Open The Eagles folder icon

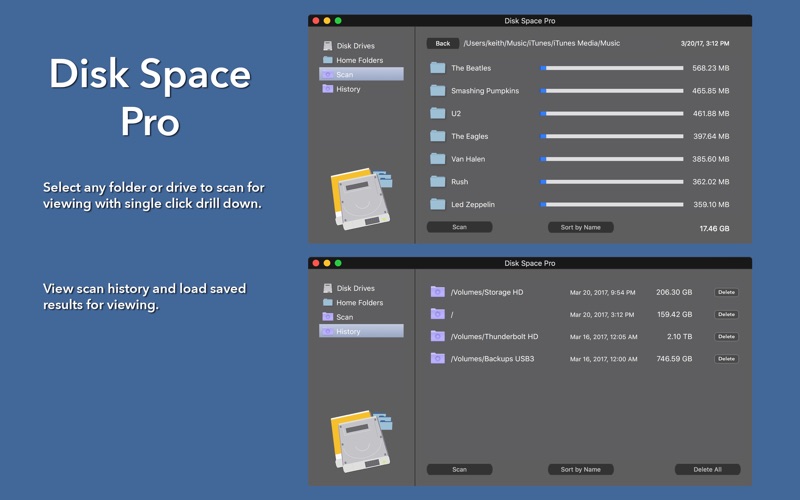(437, 136)
